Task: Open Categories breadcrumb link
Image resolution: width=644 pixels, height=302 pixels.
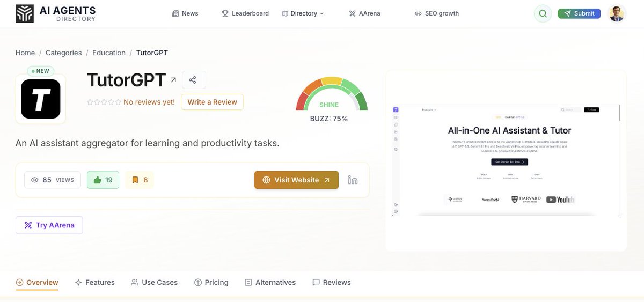Action: (x=64, y=53)
